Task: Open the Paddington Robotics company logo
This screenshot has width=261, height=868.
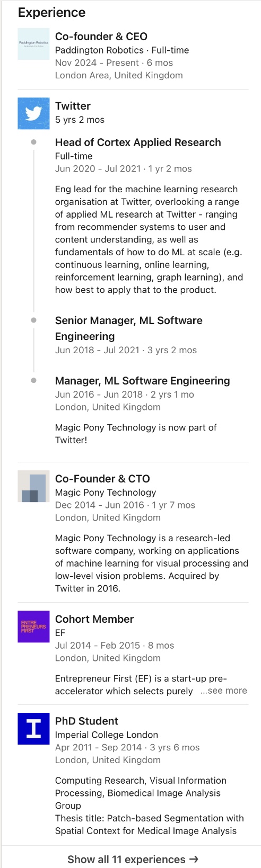Action: point(33,44)
